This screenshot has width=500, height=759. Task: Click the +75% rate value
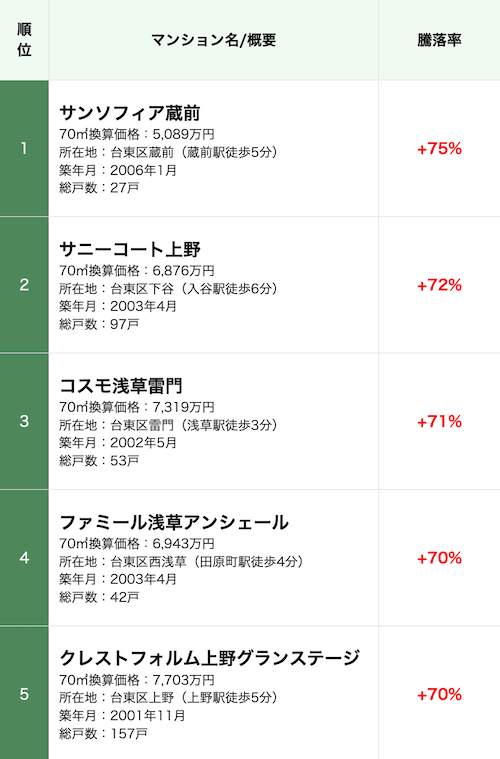(439, 149)
